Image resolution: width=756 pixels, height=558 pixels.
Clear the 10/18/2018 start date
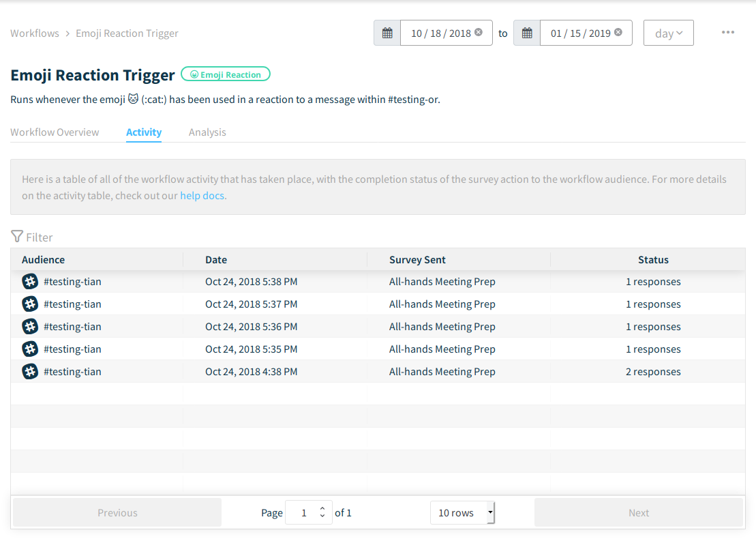479,32
